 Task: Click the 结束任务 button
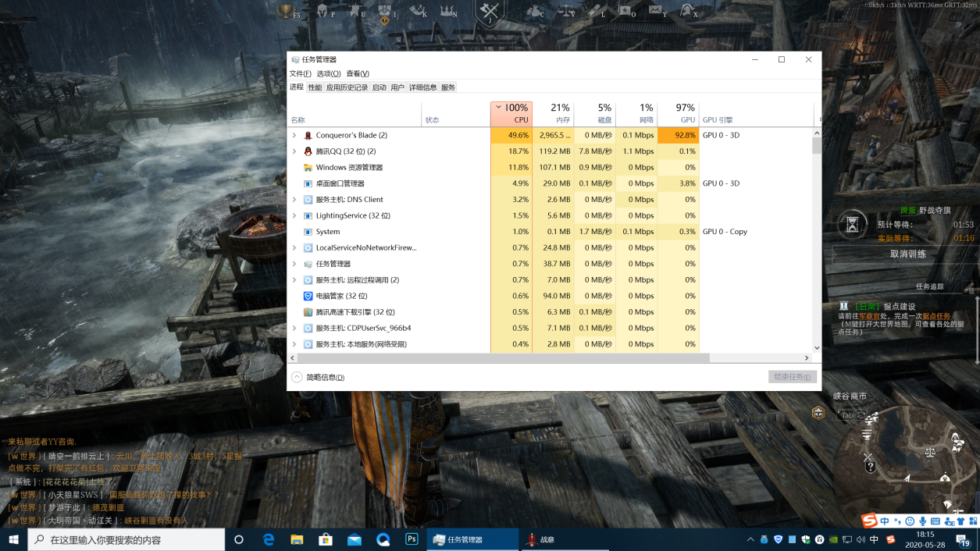[793, 377]
